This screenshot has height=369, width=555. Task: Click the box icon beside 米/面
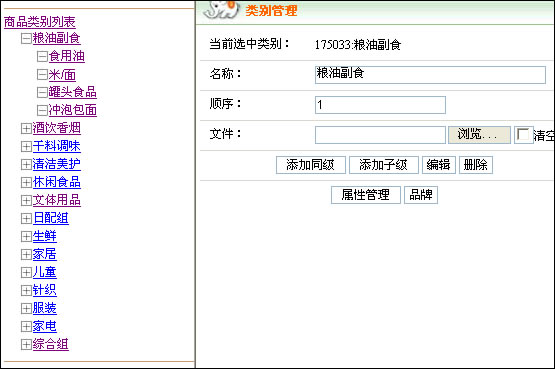pyautogui.click(x=42, y=74)
